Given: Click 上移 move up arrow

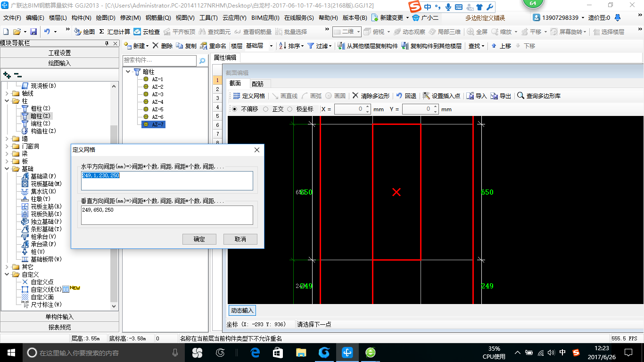Looking at the screenshot, I should 501,46.
